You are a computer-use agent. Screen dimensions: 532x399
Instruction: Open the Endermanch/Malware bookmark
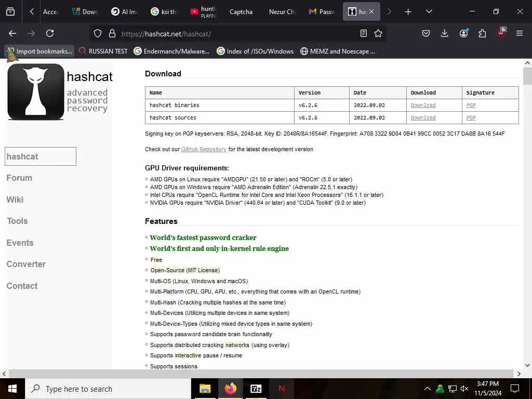(171, 51)
